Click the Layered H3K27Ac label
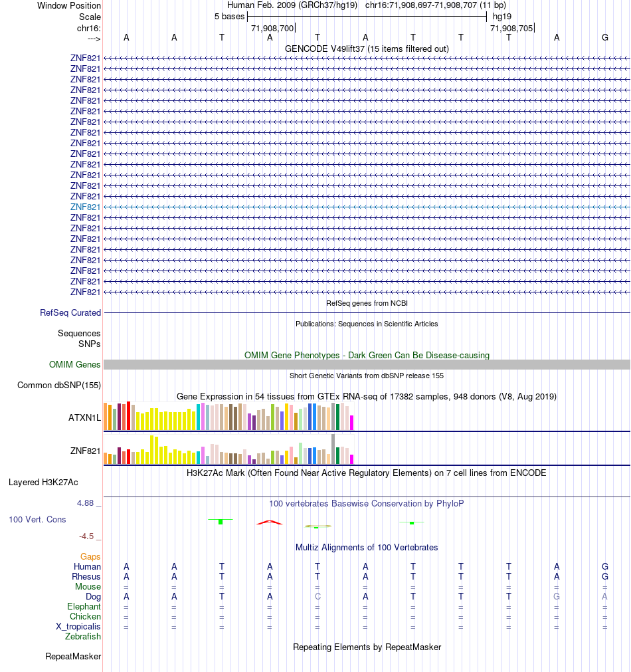The width and height of the screenshot is (631, 672). (x=43, y=483)
